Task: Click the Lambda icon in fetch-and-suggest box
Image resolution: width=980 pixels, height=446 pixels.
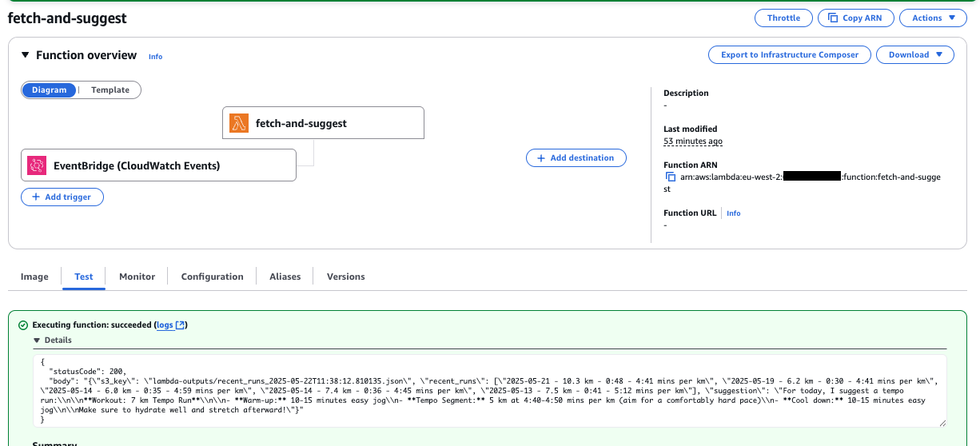Action: point(239,123)
